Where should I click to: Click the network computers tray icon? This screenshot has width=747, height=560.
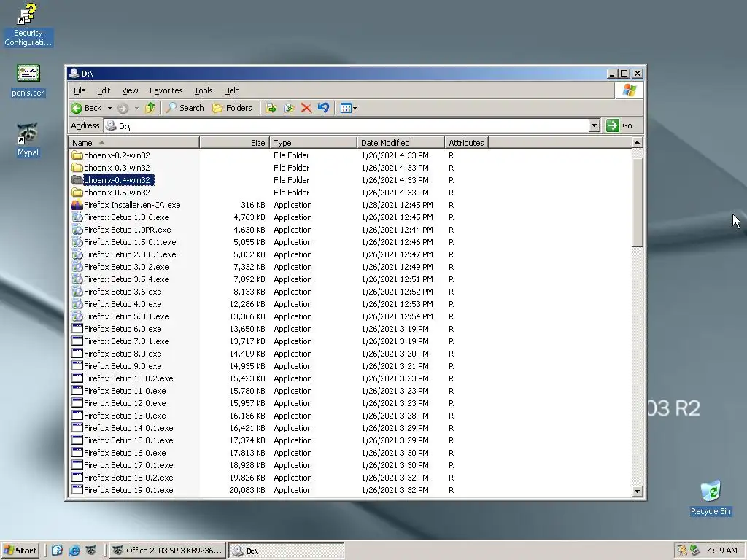click(695, 551)
